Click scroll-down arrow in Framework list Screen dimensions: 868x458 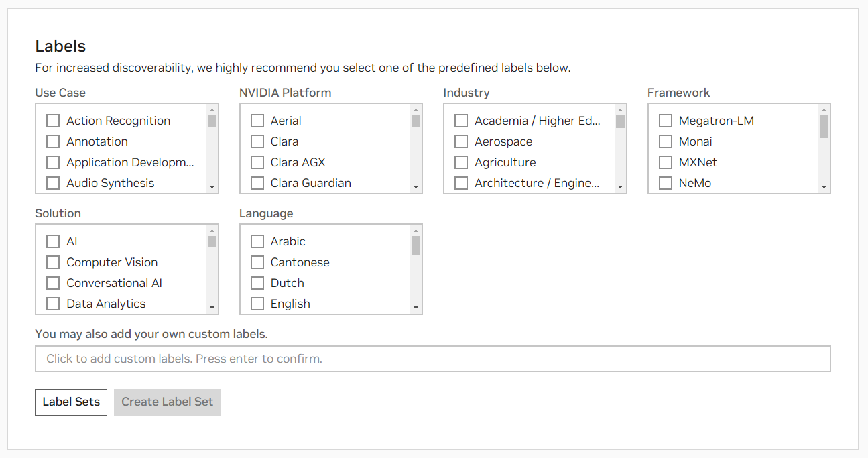(x=824, y=187)
